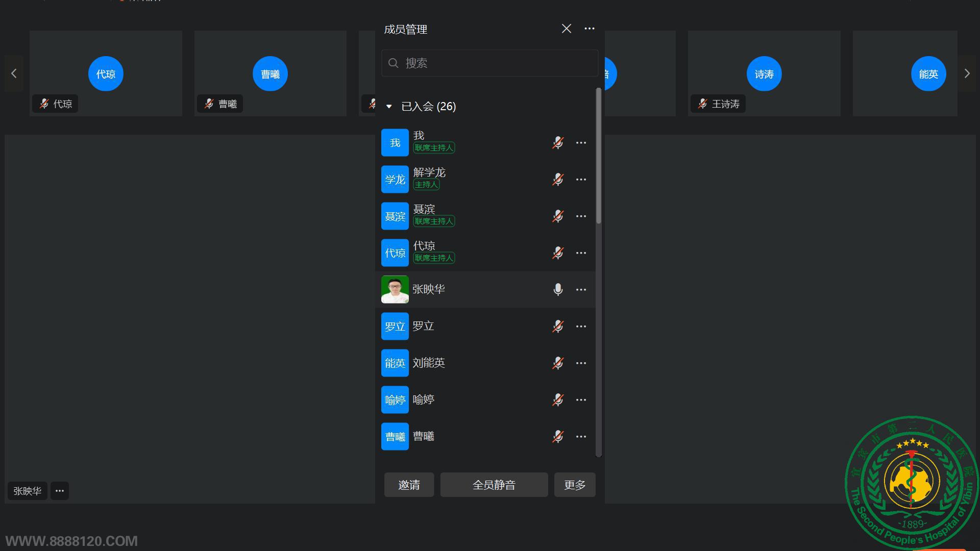Open more options for 刘能英
The image size is (980, 551).
tap(581, 363)
